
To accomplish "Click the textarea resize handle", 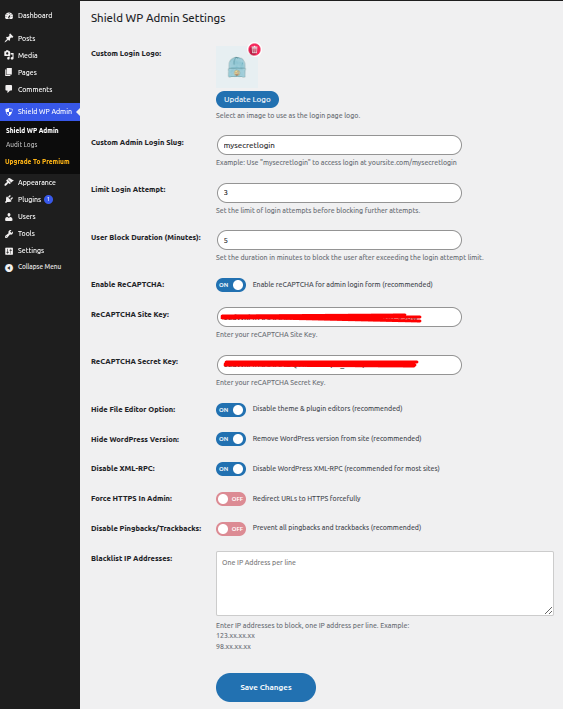I will (549, 610).
